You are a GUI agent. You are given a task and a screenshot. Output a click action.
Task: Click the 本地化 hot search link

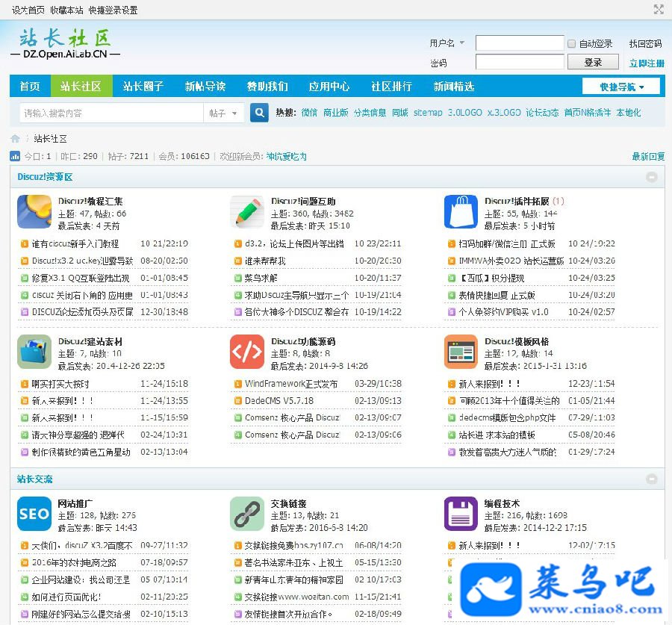[629, 113]
